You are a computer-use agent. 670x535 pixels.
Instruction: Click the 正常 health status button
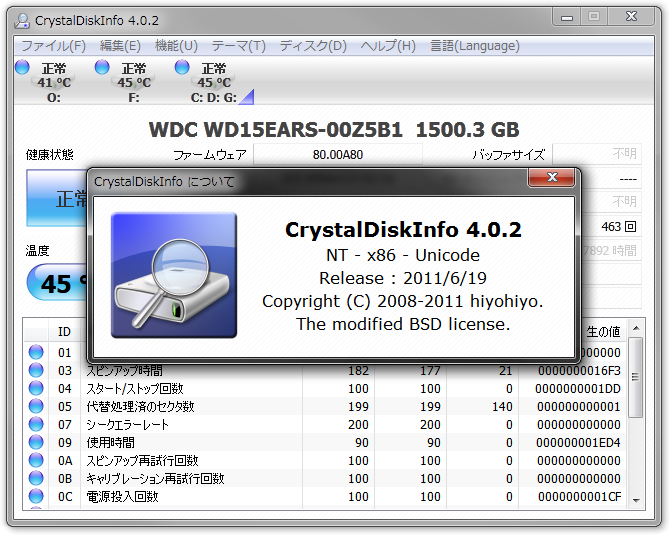pos(57,198)
